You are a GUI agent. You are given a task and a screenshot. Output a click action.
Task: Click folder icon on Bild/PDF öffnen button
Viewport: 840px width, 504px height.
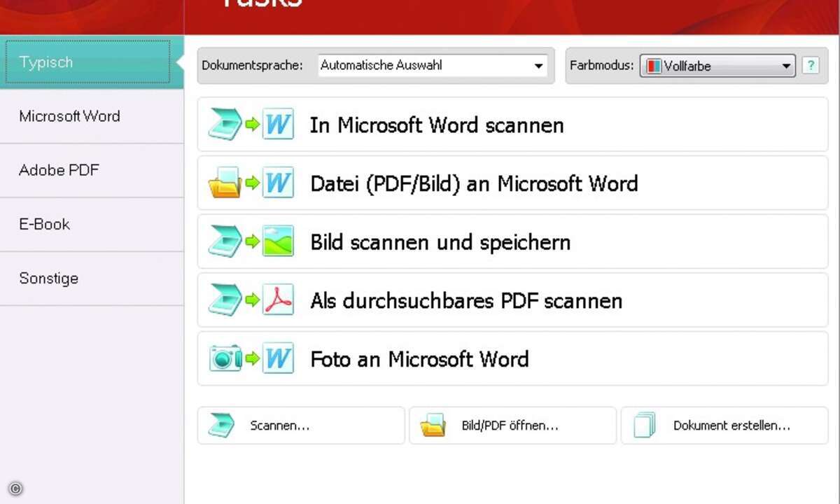click(433, 426)
